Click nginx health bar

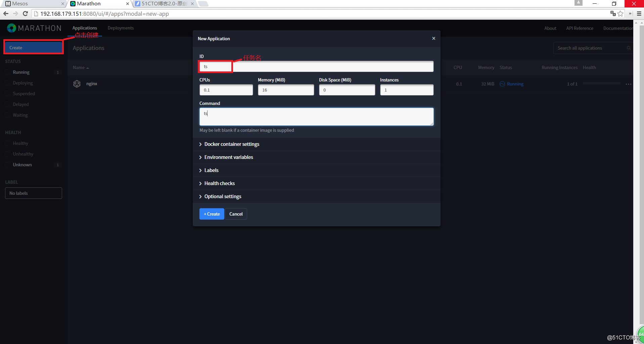click(x=601, y=83)
